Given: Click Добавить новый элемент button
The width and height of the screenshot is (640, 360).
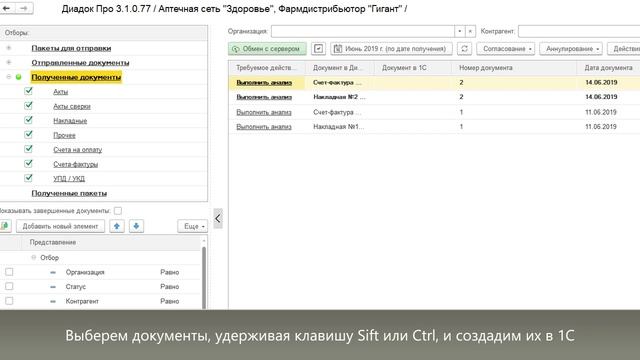Looking at the screenshot, I should (x=60, y=226).
